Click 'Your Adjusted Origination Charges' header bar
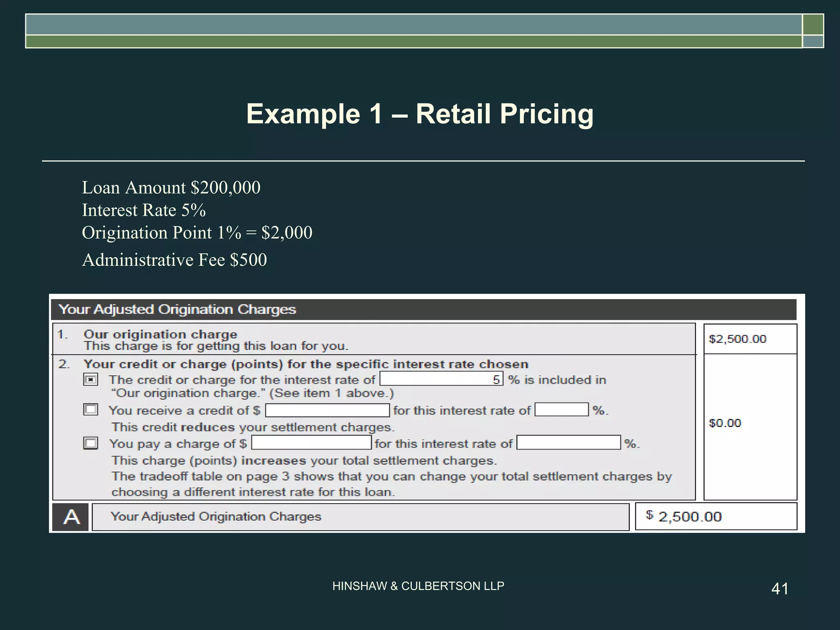This screenshot has height=630, width=840. (x=424, y=309)
